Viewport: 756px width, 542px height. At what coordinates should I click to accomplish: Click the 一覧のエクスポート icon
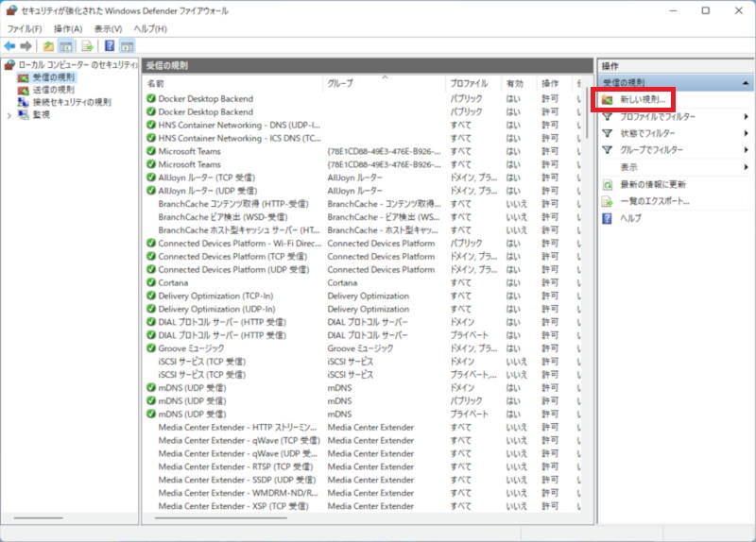pyautogui.click(x=607, y=201)
